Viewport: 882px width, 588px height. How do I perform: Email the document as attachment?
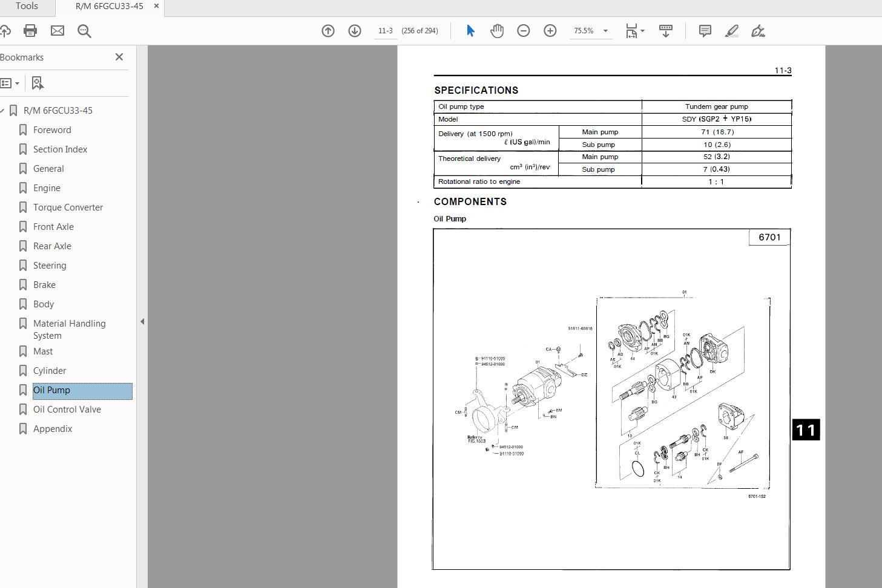pos(58,30)
